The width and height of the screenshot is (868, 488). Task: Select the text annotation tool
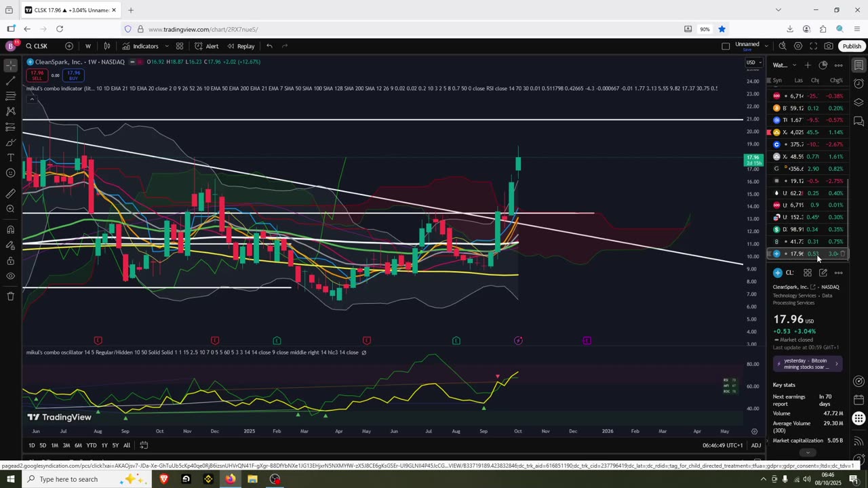[x=10, y=157]
